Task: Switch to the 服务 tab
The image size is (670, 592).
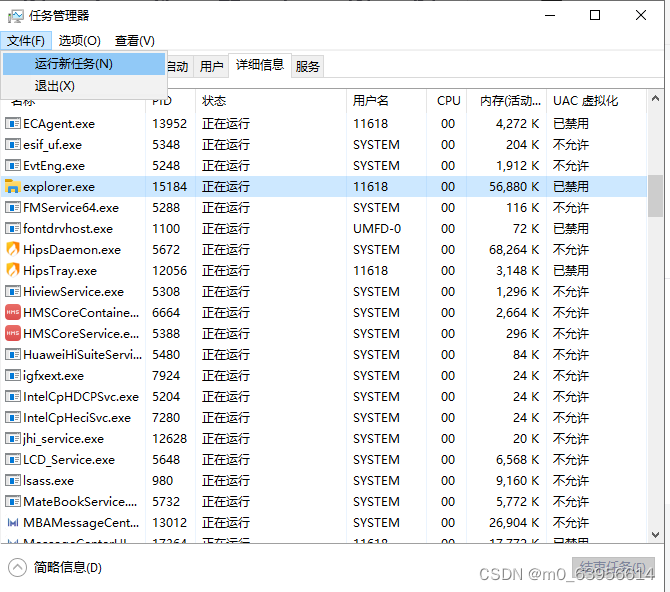Action: (x=307, y=67)
